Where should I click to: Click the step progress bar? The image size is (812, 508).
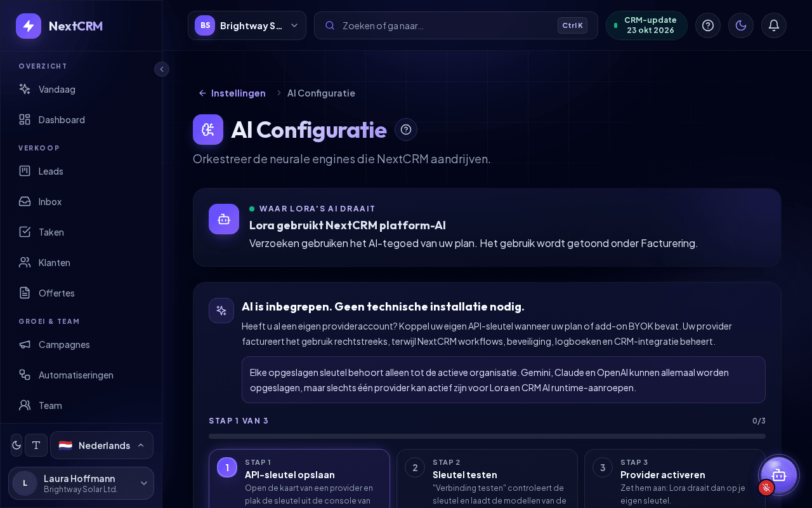pos(487,436)
